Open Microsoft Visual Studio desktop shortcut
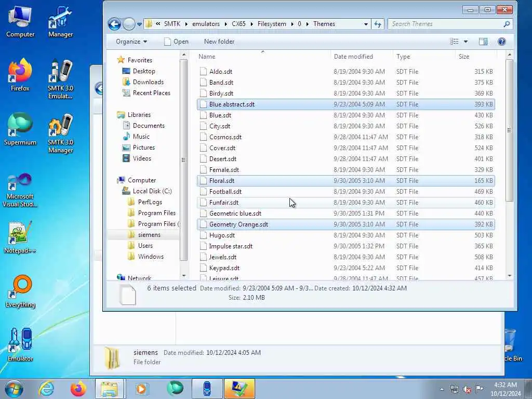 point(20,190)
